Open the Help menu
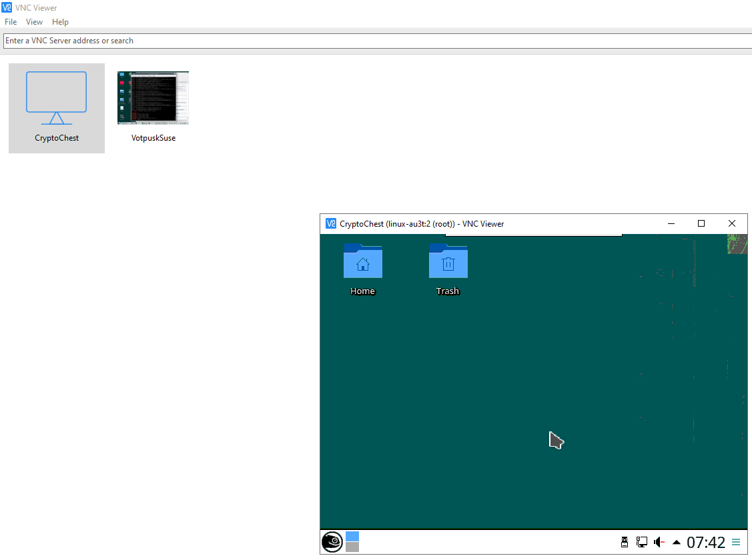The height and width of the screenshot is (560, 752). coord(61,22)
